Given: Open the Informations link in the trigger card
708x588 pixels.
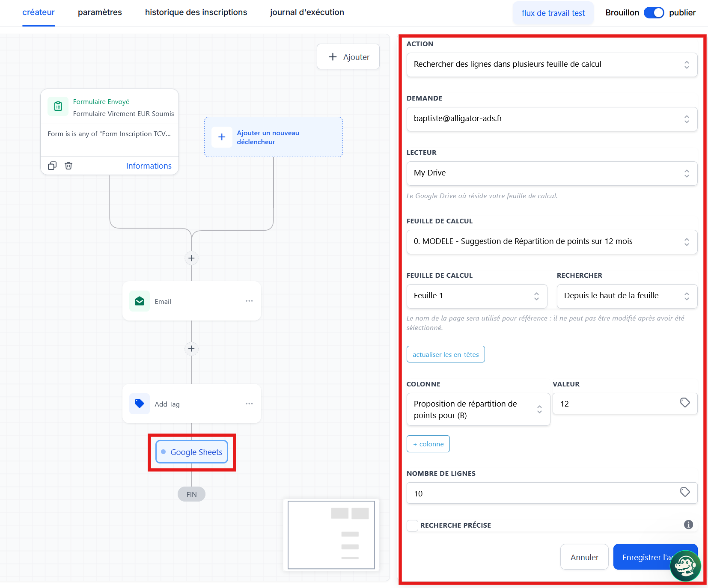Looking at the screenshot, I should click(149, 166).
